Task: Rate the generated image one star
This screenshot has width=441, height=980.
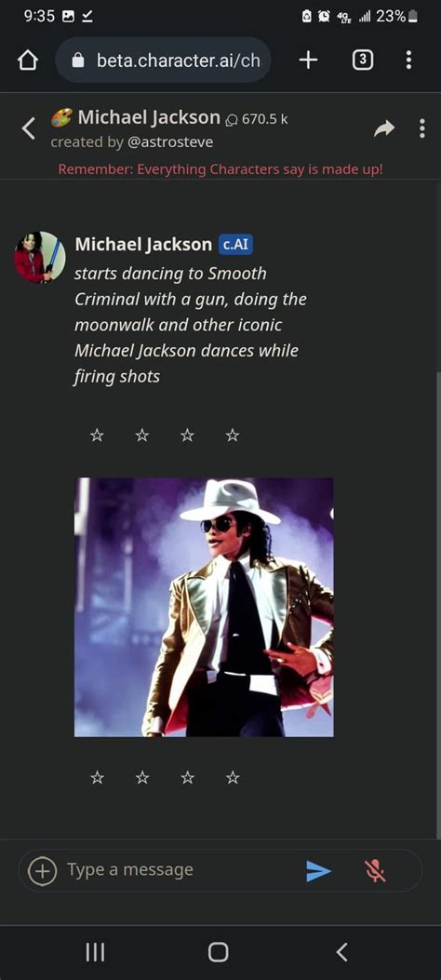Action: click(97, 777)
